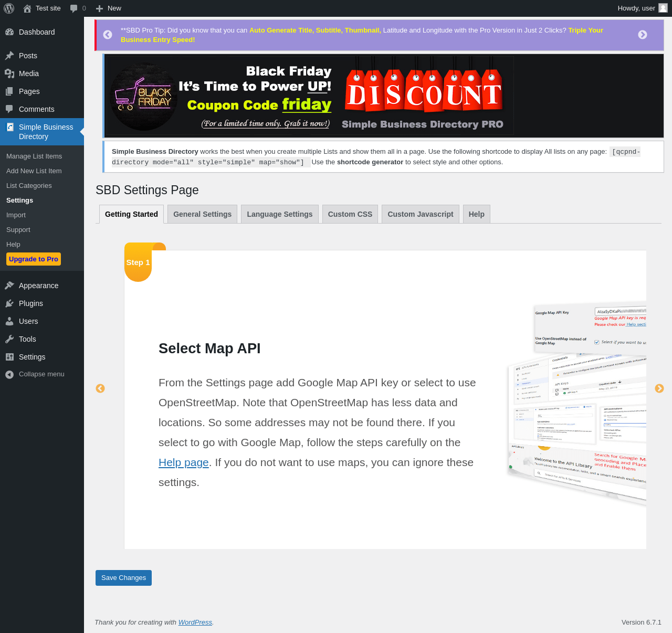Open Add New List Item submenu
Viewport: 672px width, 633px height.
coord(34,171)
